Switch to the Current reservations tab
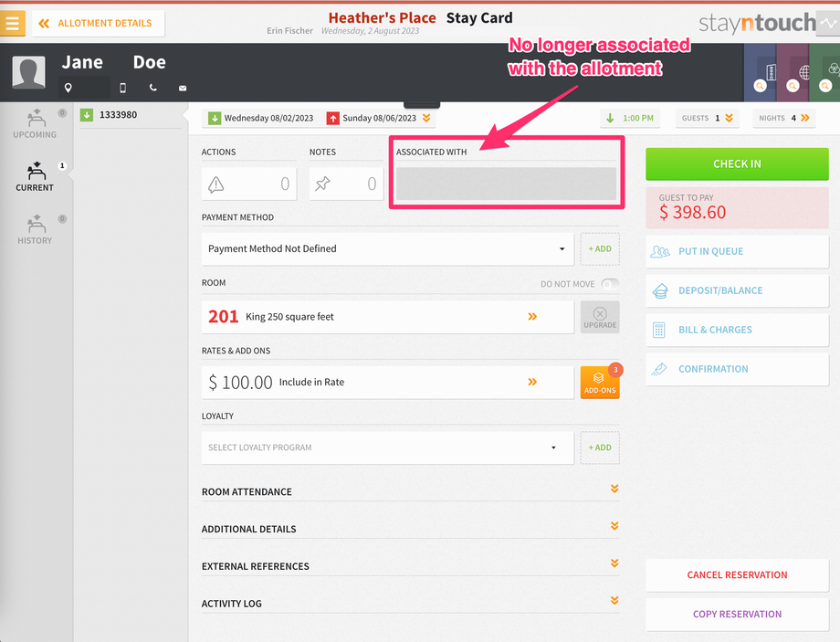The height and width of the screenshot is (642, 840). pos(35,177)
